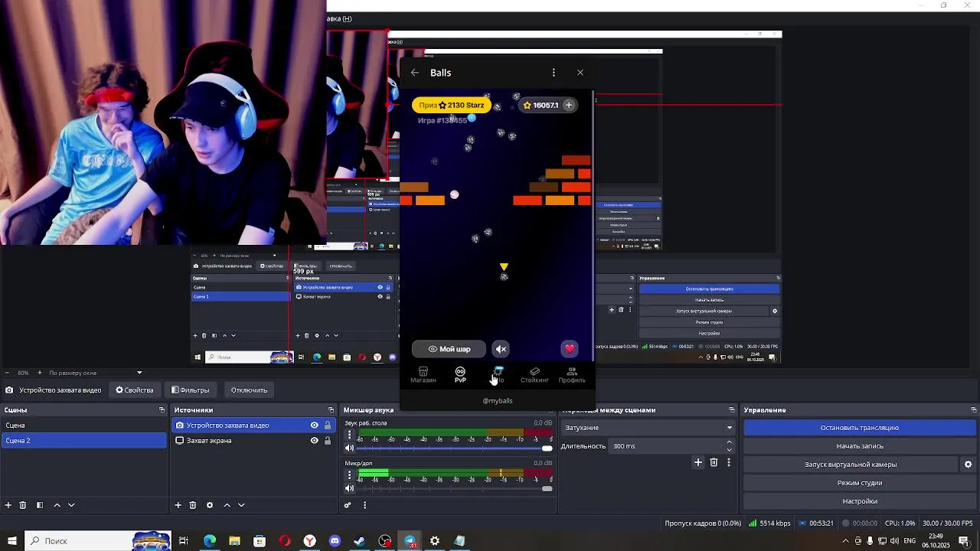The image size is (980, 551).
Task: Move the source down in the Sources panel
Action: pos(241,505)
